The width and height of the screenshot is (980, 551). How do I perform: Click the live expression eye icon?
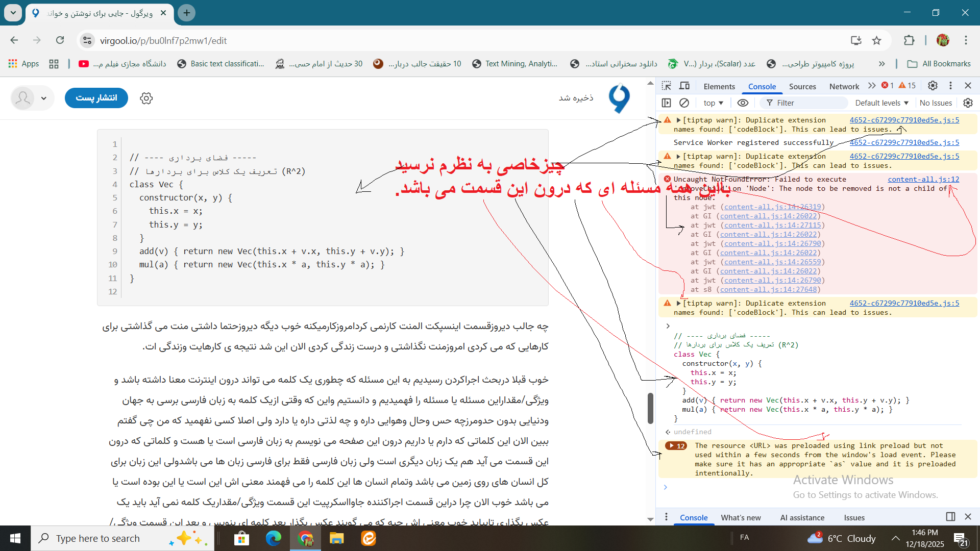pos(743,103)
